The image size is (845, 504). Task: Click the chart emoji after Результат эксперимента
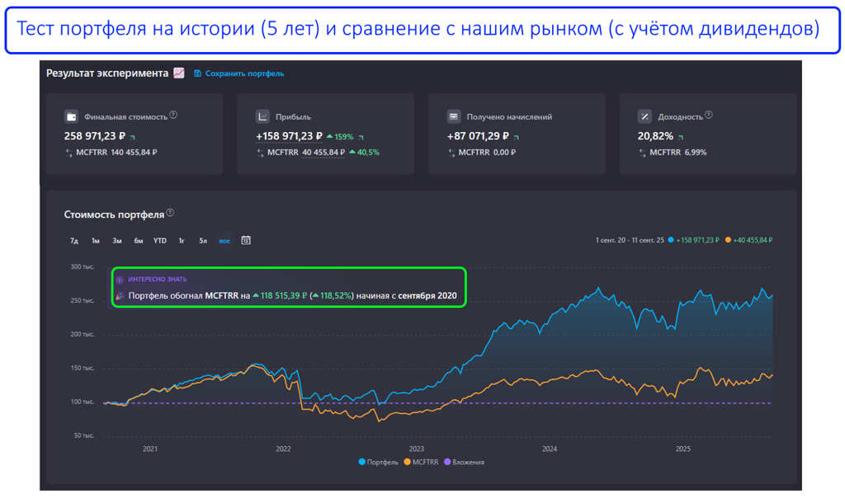[x=178, y=73]
